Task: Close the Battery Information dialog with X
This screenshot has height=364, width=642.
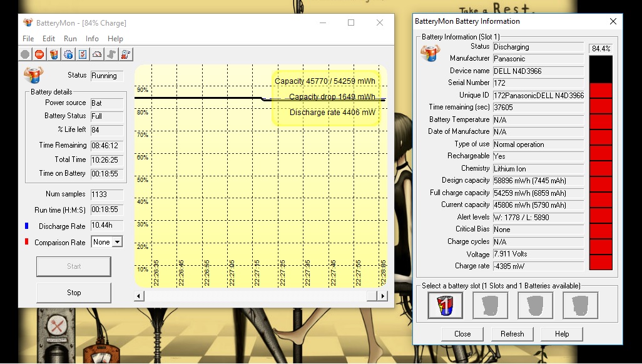Action: coord(613,21)
